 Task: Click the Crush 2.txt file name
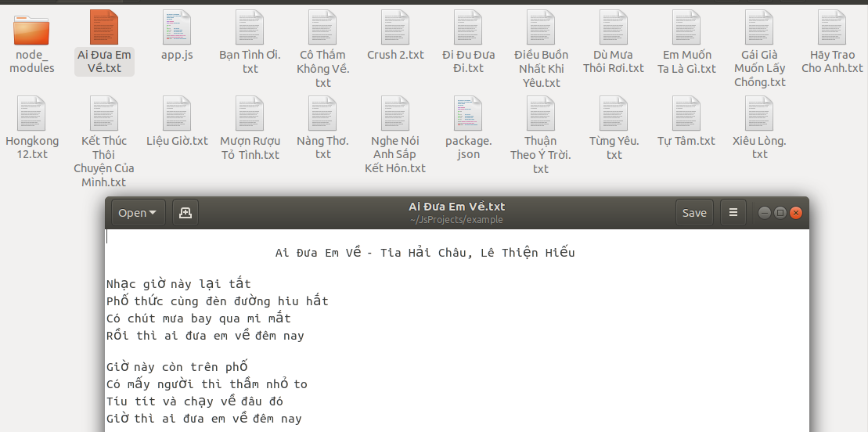395,55
